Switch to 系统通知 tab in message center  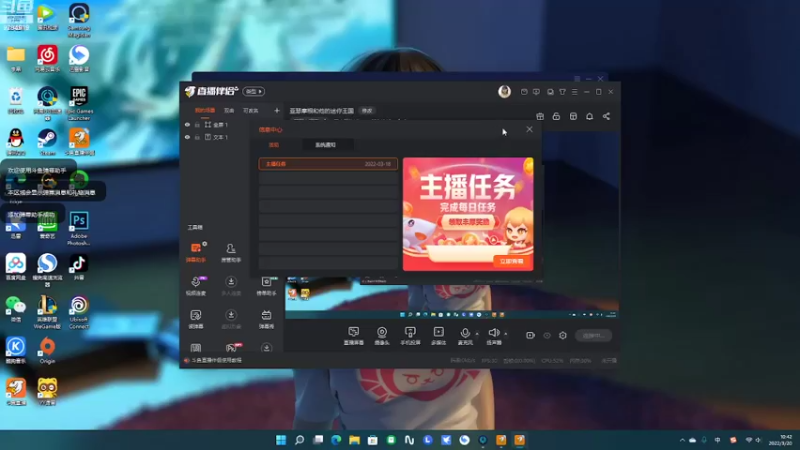pyautogui.click(x=326, y=145)
